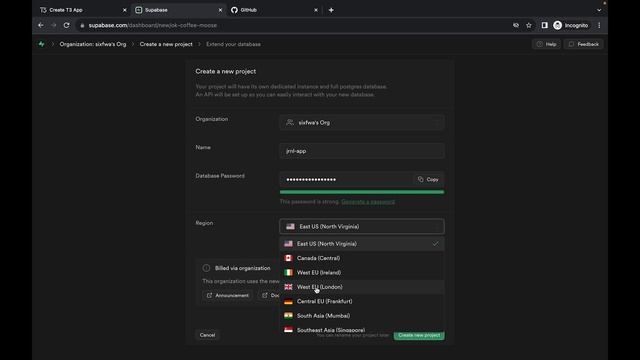Copy the database password
Screen dimensions: 640x360
tap(428, 179)
